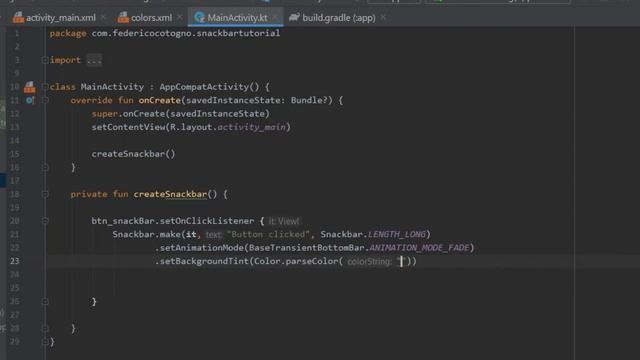
Task: Click LENGTH_LONG constant
Action: 397,234
